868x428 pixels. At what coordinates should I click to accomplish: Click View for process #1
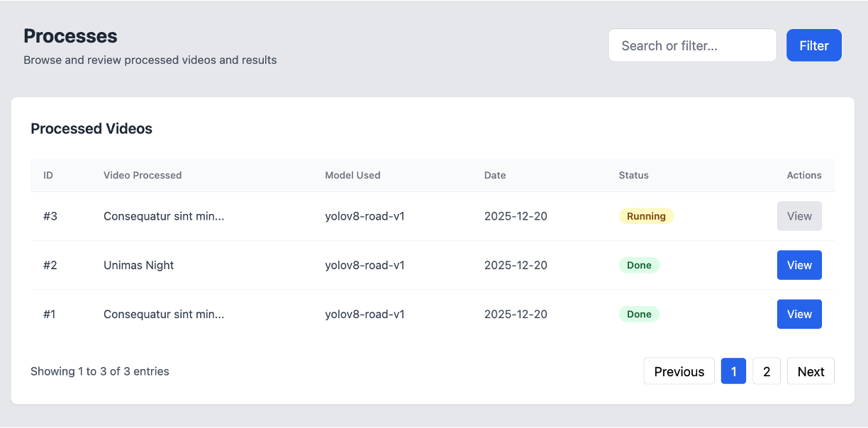tap(799, 314)
